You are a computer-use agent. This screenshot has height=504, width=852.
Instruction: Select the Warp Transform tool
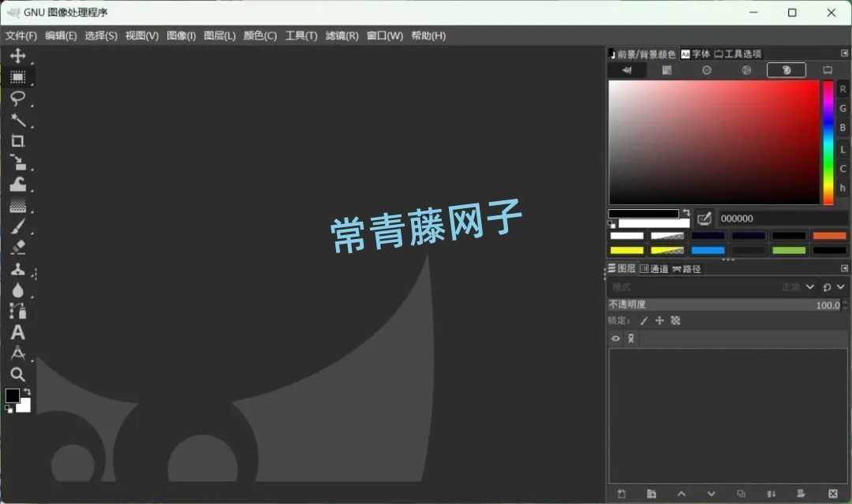click(x=17, y=184)
